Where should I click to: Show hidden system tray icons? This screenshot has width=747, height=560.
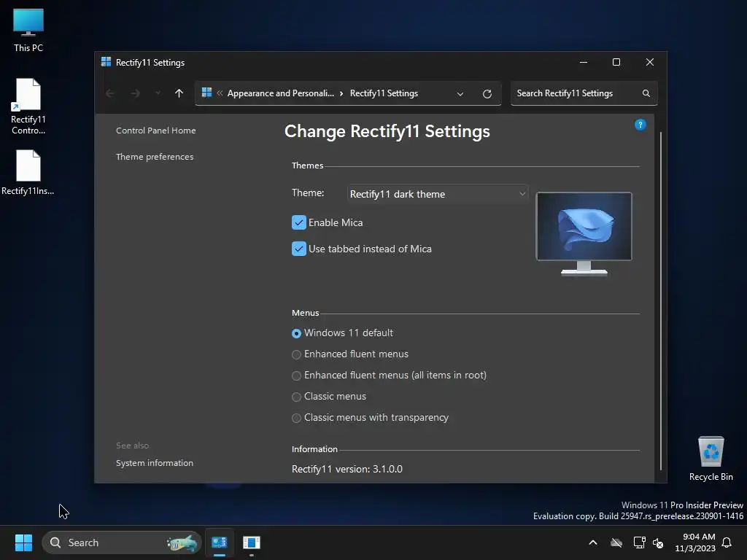(593, 542)
